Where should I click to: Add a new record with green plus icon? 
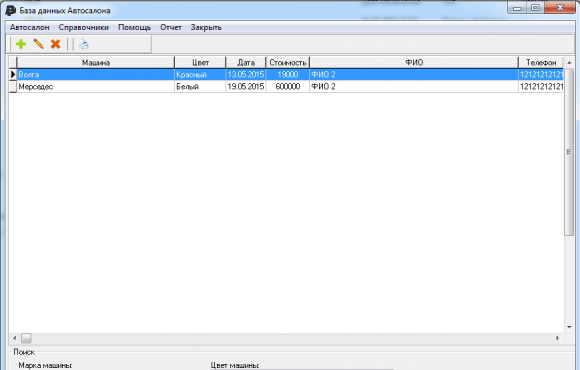[x=21, y=44]
